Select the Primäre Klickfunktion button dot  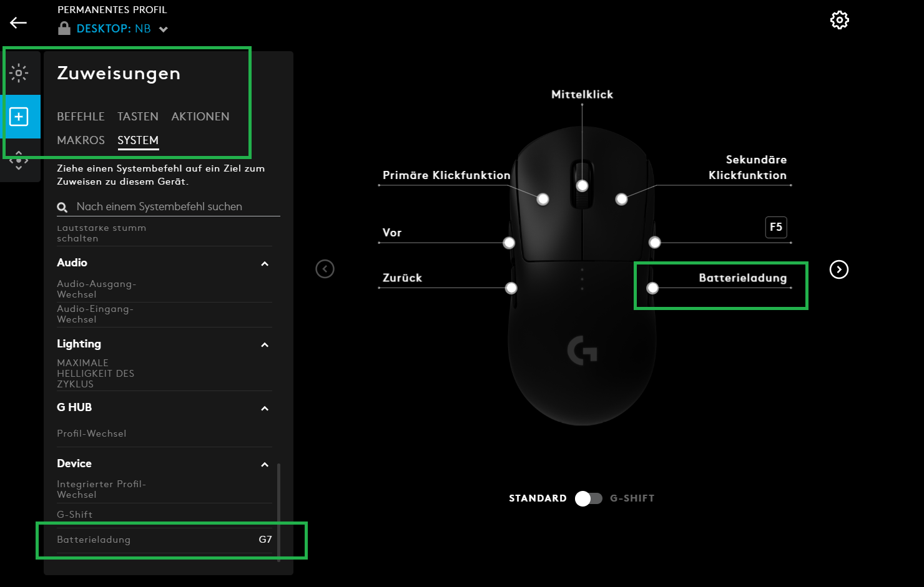[x=543, y=199]
